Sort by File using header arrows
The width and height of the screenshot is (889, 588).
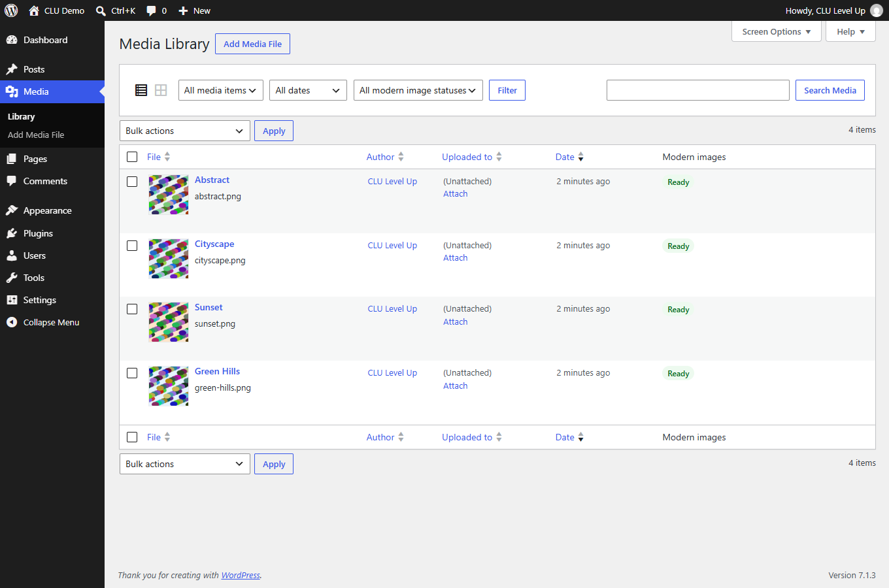point(167,157)
